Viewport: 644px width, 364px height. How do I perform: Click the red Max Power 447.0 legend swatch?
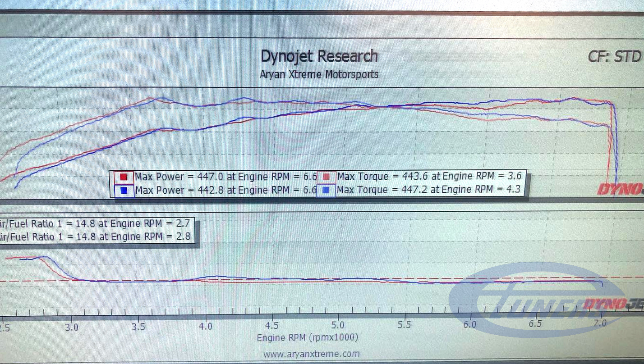tap(124, 177)
